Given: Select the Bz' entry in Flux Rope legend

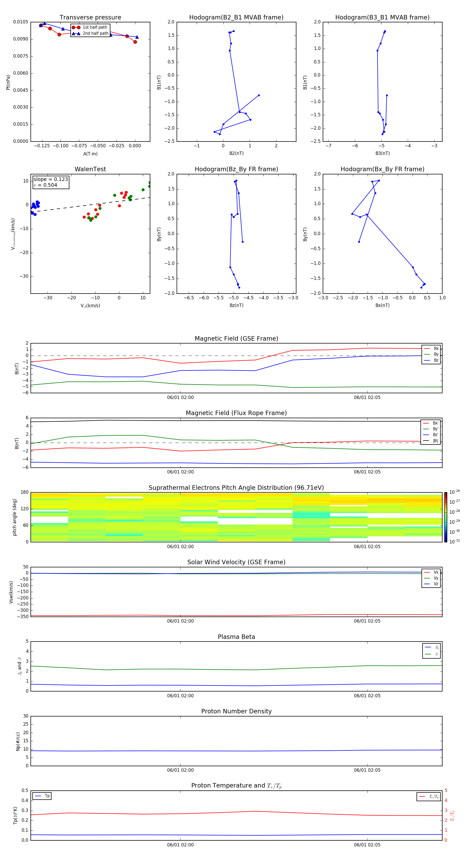Looking at the screenshot, I should (431, 435).
